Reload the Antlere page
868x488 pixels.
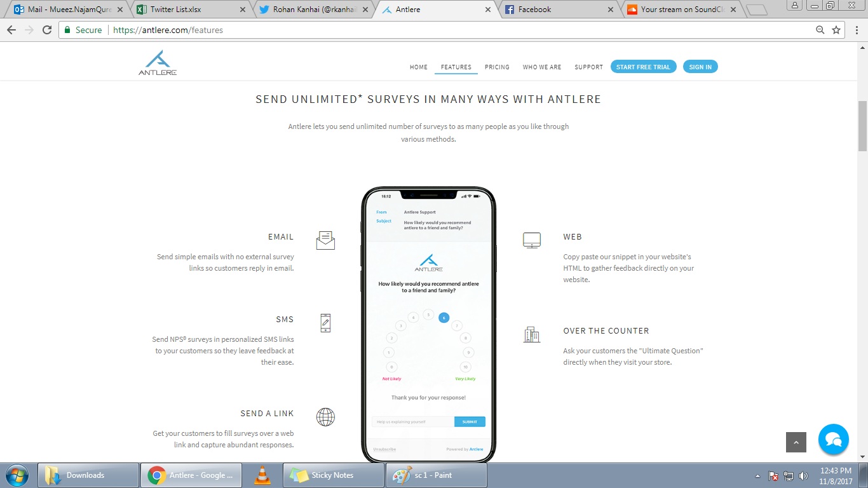[46, 30]
